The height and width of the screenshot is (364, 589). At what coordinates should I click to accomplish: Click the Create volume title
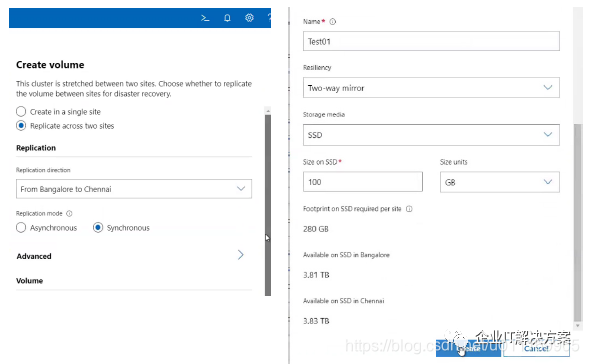[x=50, y=65]
